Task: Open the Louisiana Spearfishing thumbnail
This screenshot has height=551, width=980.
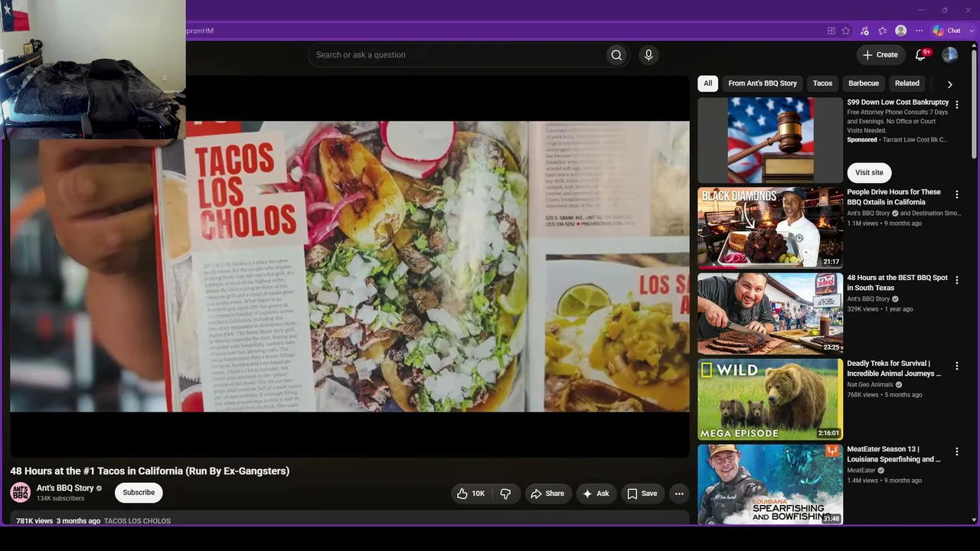Action: (x=770, y=484)
